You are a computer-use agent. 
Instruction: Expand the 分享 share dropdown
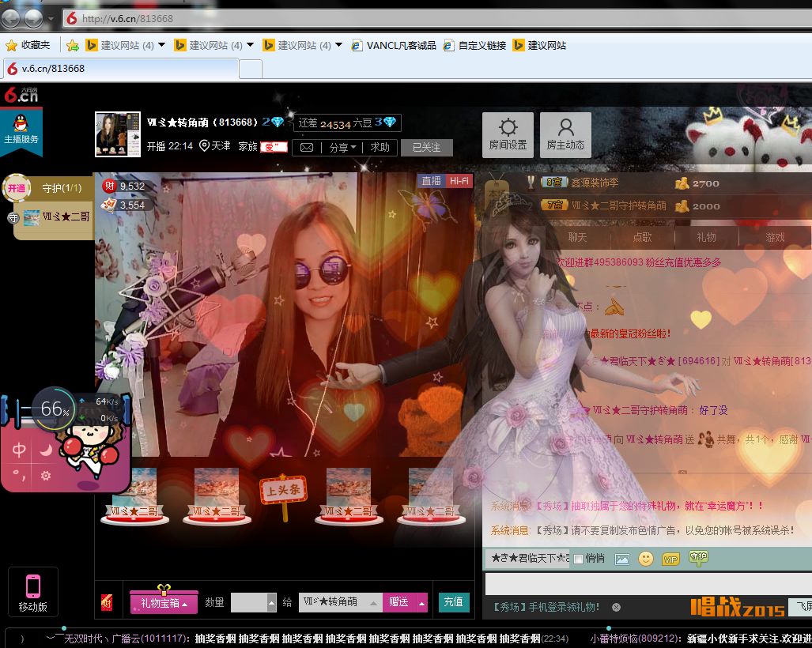[342, 148]
